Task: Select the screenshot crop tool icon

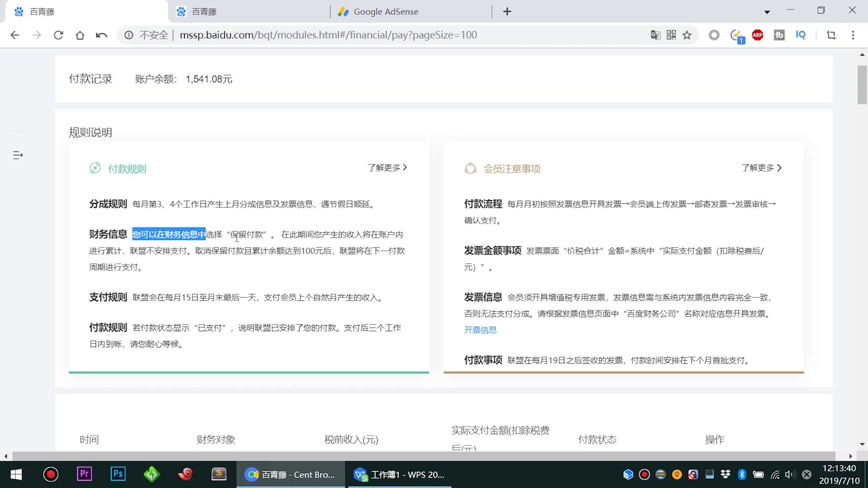Action: coord(832,35)
